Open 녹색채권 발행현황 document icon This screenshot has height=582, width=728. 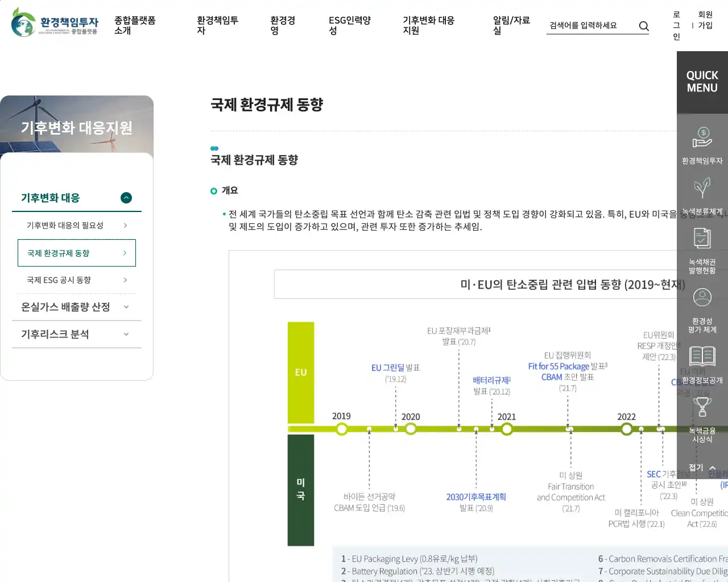point(702,239)
